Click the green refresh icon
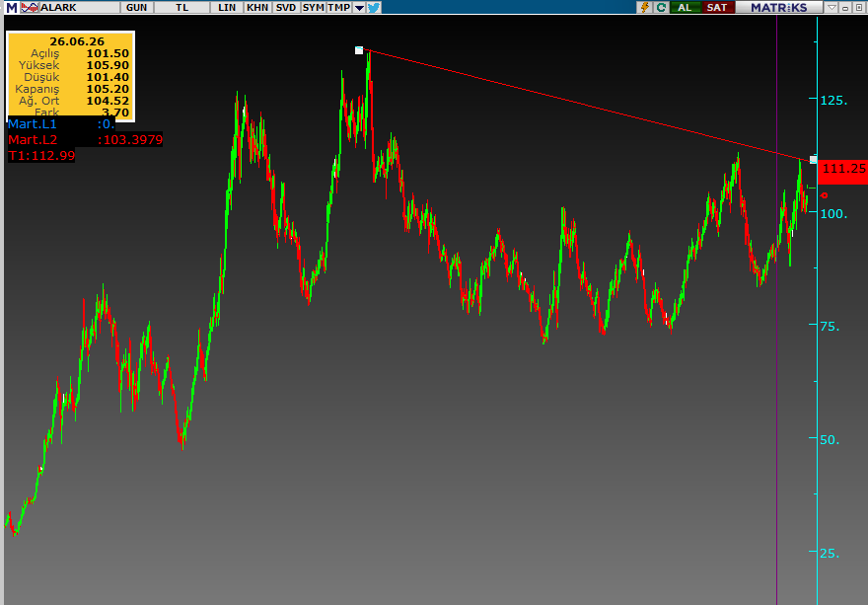Image resolution: width=868 pixels, height=605 pixels. [x=661, y=7]
